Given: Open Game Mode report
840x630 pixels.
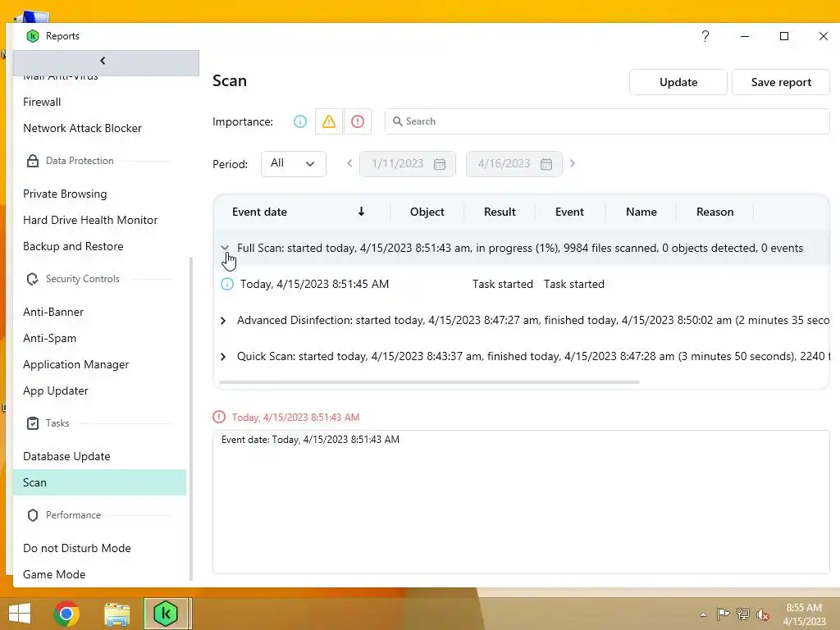Looking at the screenshot, I should [x=54, y=574].
